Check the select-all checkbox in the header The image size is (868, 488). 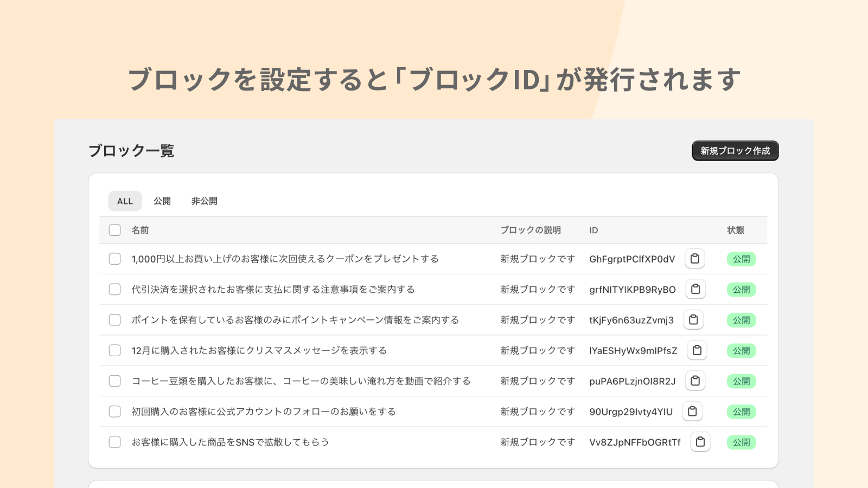tap(114, 230)
